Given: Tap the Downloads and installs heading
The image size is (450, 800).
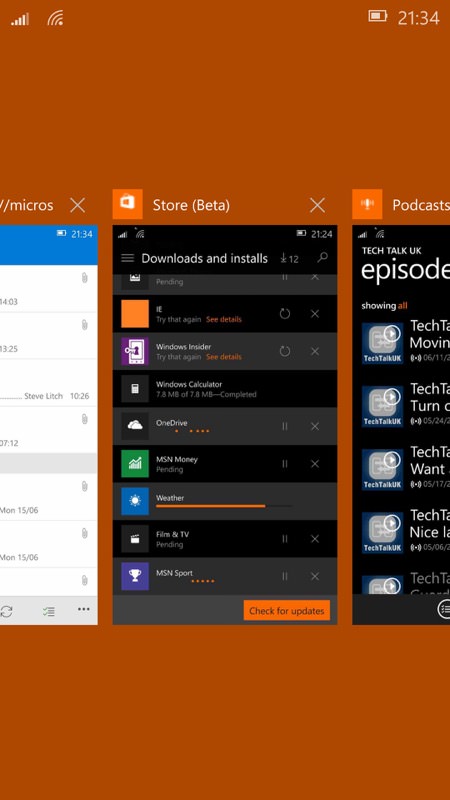Looking at the screenshot, I should point(205,258).
